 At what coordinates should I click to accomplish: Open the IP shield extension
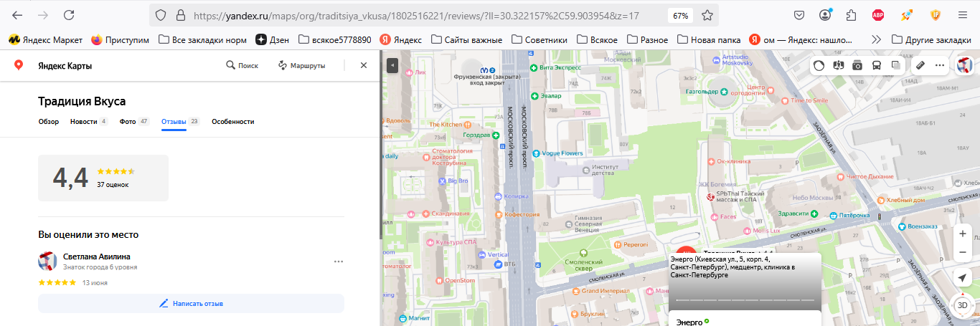pyautogui.click(x=936, y=15)
